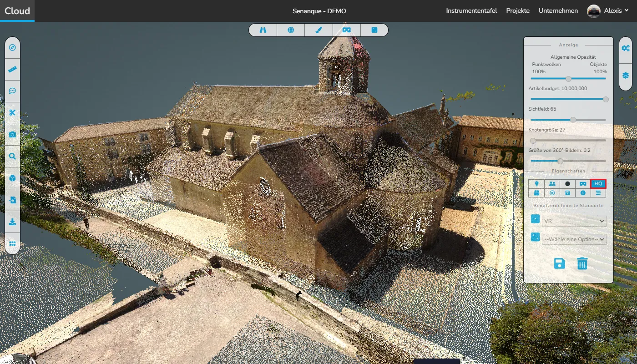Expand the Alexis user menu
The width and height of the screenshot is (637, 364).
coord(616,10)
